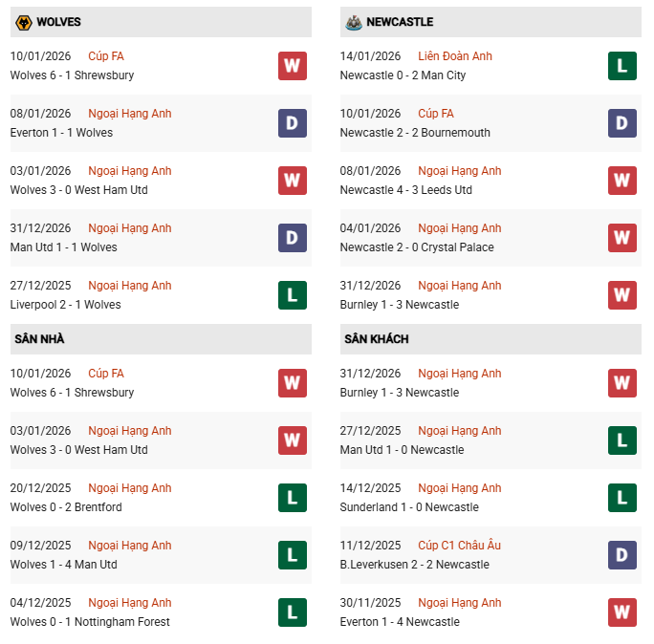Click the Wolves club logo
The height and width of the screenshot is (644, 654).
coord(22,22)
